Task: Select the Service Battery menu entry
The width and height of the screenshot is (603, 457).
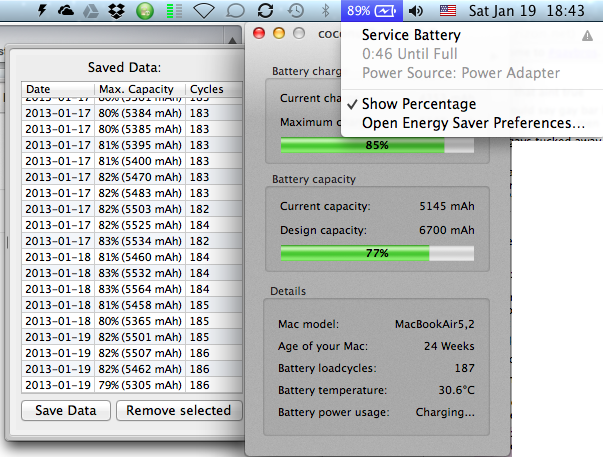Action: pyautogui.click(x=411, y=35)
